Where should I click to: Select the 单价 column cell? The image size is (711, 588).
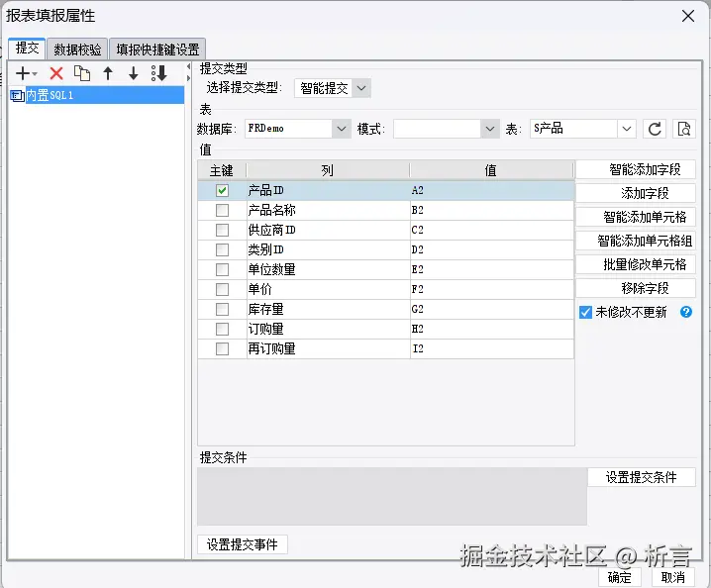(x=329, y=289)
